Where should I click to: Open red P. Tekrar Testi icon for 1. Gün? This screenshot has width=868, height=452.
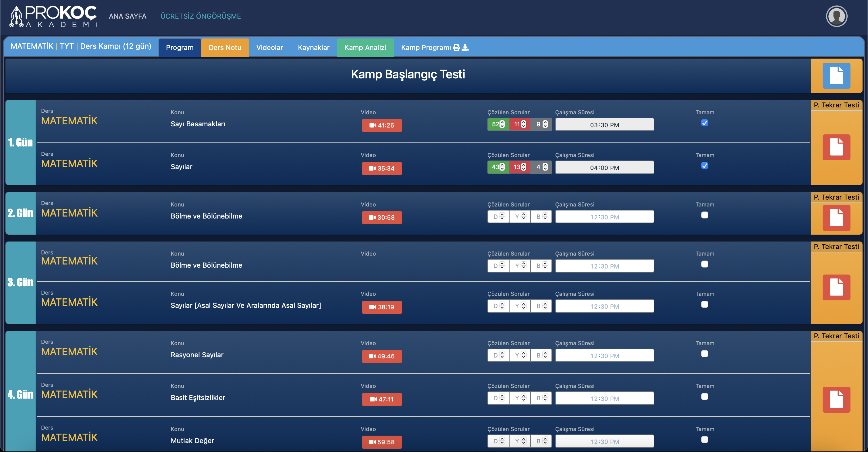click(836, 147)
